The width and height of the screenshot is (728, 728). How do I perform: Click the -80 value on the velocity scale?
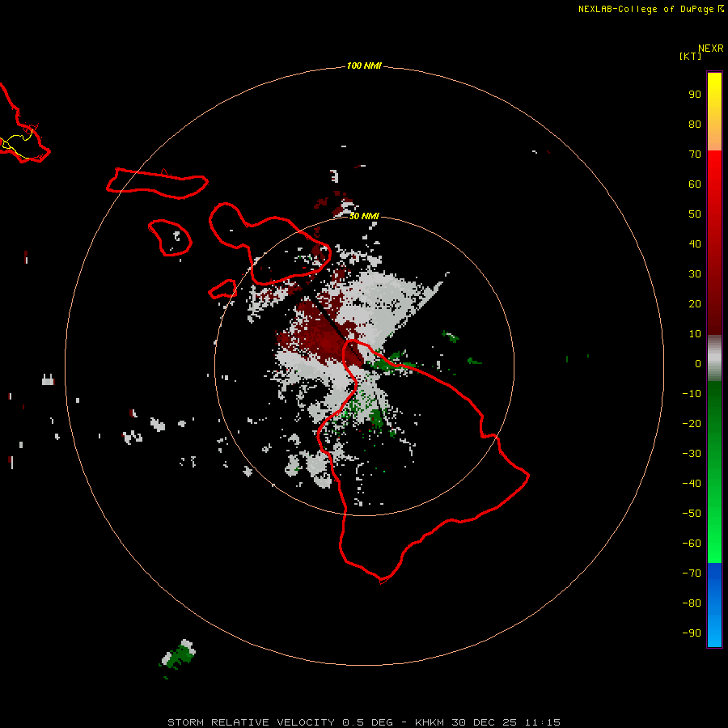tap(692, 603)
